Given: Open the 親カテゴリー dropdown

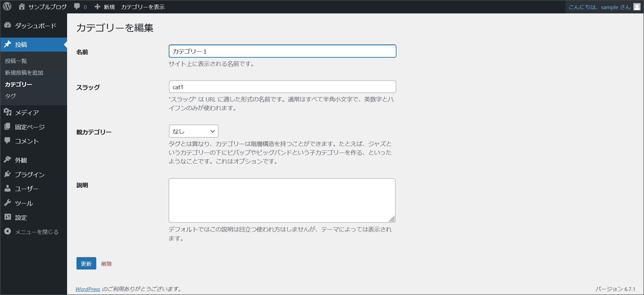Looking at the screenshot, I should pyautogui.click(x=194, y=131).
